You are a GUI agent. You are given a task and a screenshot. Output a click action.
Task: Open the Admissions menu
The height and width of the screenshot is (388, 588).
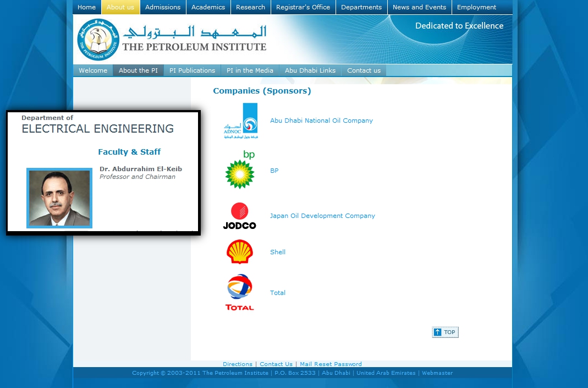pos(163,7)
